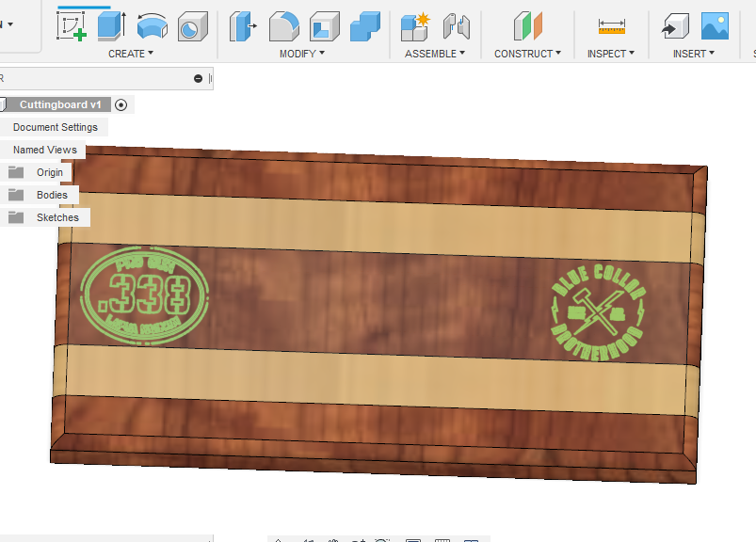Select the Create Sketch tool
This screenshot has height=542, width=756.
coord(72,26)
